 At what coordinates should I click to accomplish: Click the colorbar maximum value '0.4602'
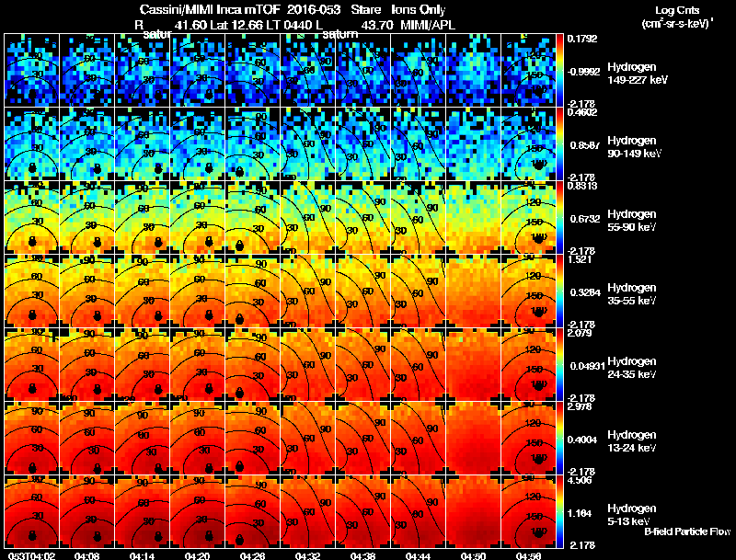click(x=582, y=112)
